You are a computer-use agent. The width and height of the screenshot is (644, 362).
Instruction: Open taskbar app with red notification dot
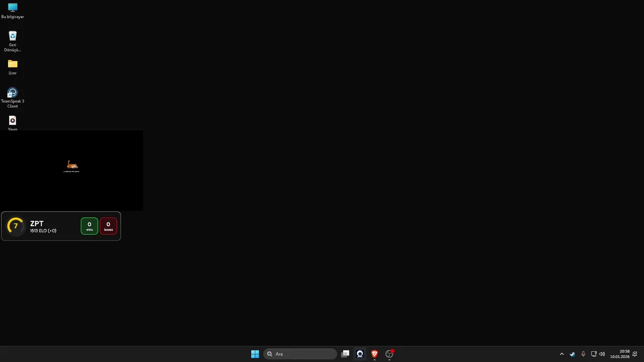click(x=389, y=354)
